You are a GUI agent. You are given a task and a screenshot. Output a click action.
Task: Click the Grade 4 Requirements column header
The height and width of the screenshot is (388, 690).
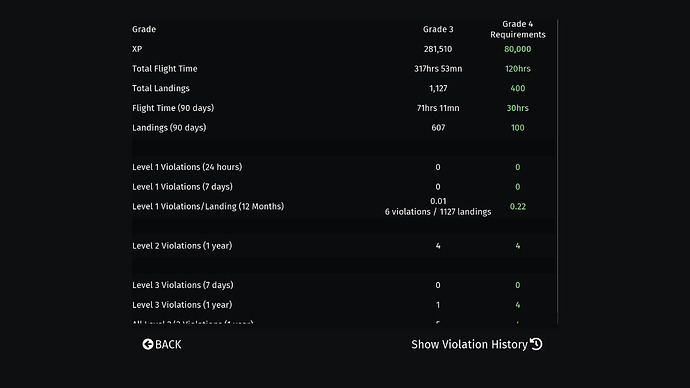click(518, 29)
